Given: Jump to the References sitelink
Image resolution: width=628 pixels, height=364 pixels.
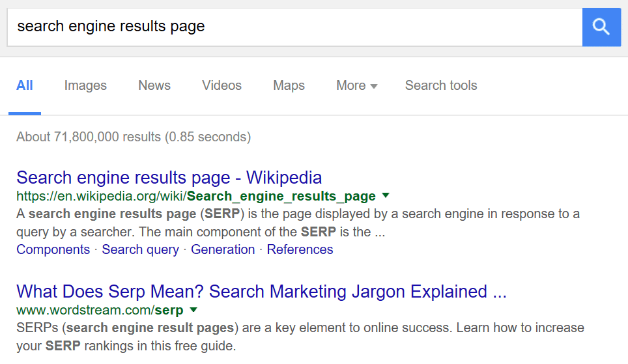Looking at the screenshot, I should coord(300,249).
